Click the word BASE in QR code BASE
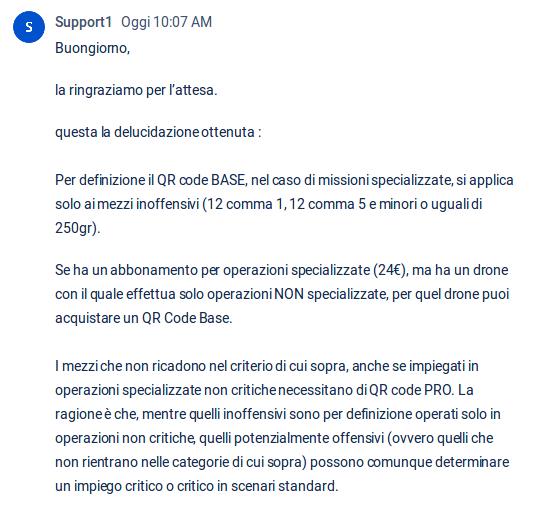The height and width of the screenshot is (516, 559). point(228,180)
